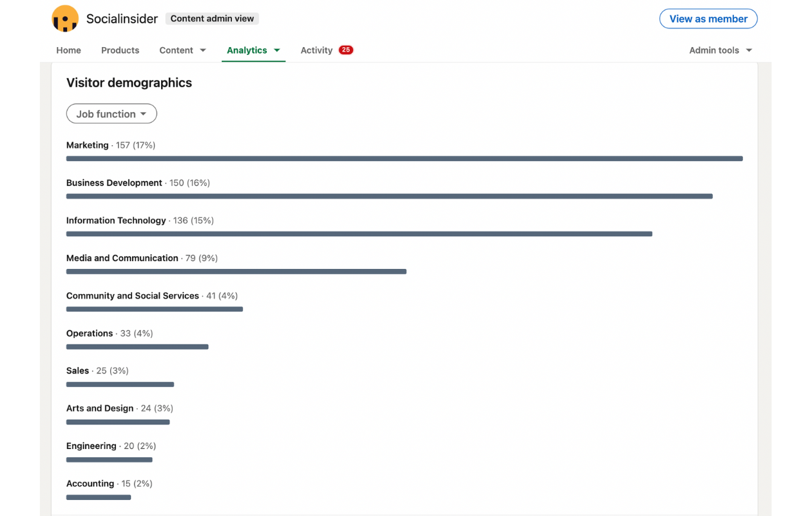Click the Marketing · 157 (17%) label
This screenshot has width=812, height=516.
point(111,145)
